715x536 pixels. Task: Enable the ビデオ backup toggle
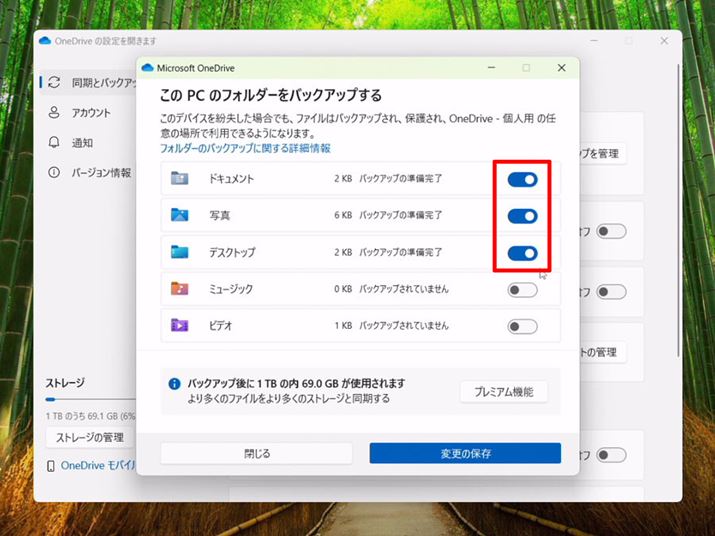522,326
